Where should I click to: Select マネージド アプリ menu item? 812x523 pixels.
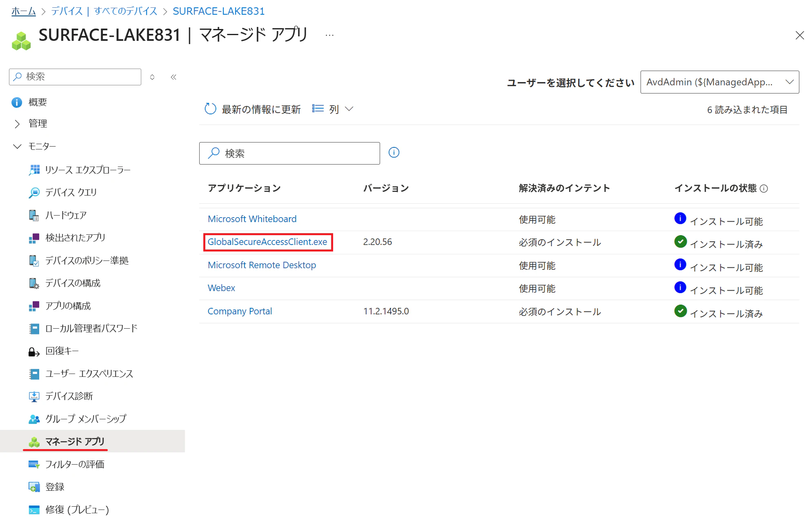[92, 441]
